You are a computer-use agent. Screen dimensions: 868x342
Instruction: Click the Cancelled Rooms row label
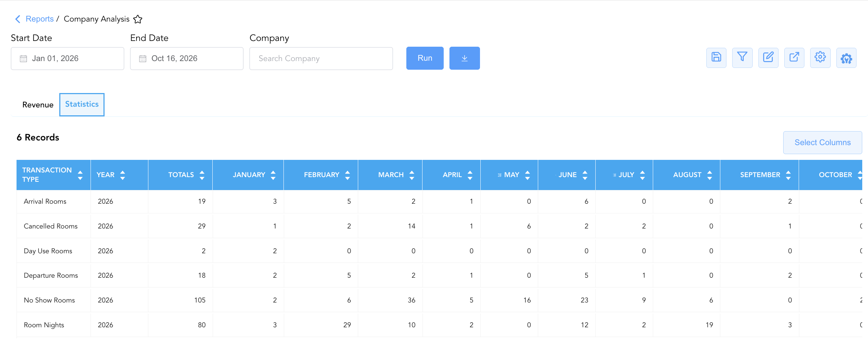coord(51,226)
